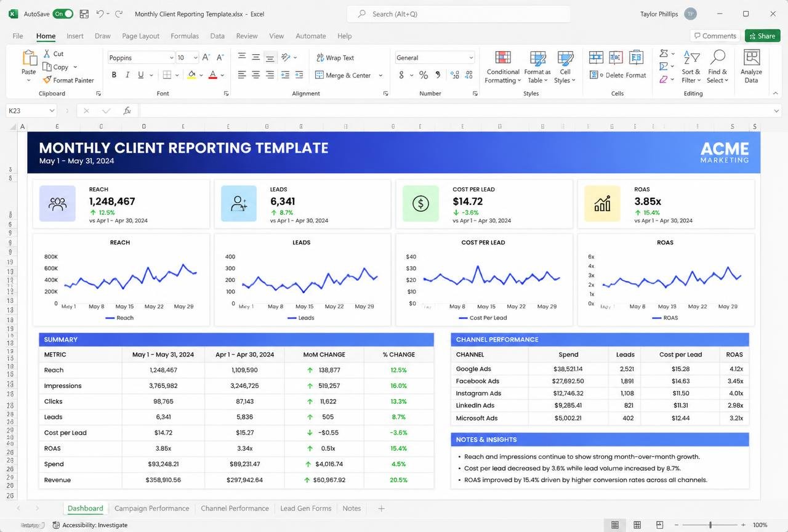The width and height of the screenshot is (788, 532).
Task: Open Sort & Filter menu
Action: pos(691,68)
